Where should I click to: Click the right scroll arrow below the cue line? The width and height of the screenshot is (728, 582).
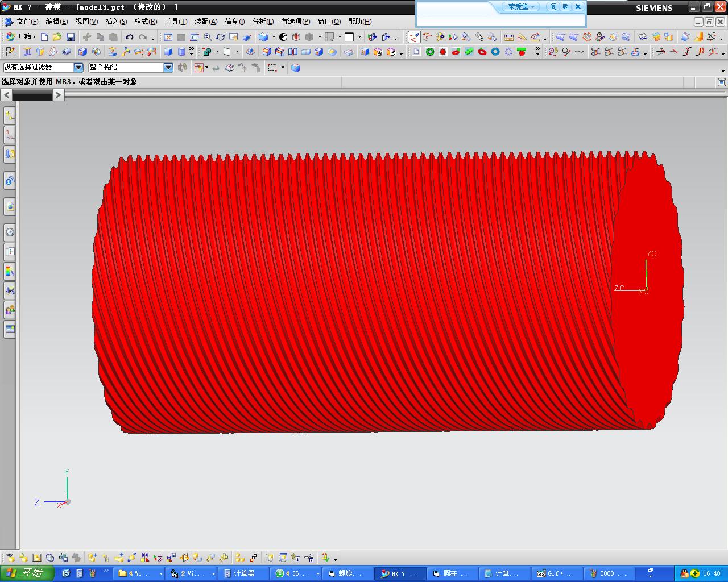(58, 95)
